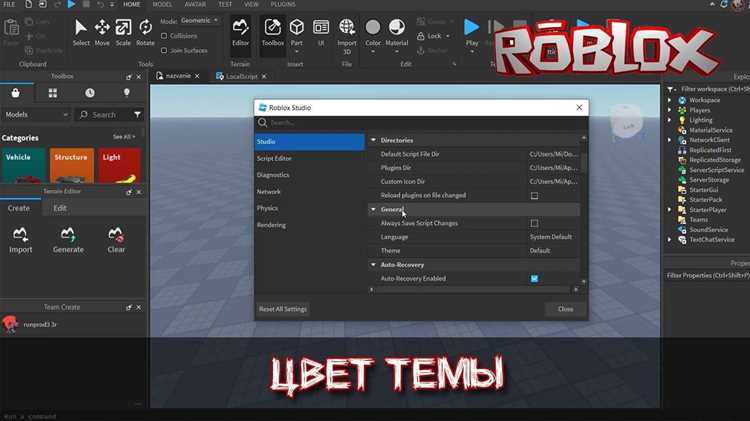The width and height of the screenshot is (750, 421).
Task: Switch Terrain Editor to Edit tab
Action: (x=60, y=208)
